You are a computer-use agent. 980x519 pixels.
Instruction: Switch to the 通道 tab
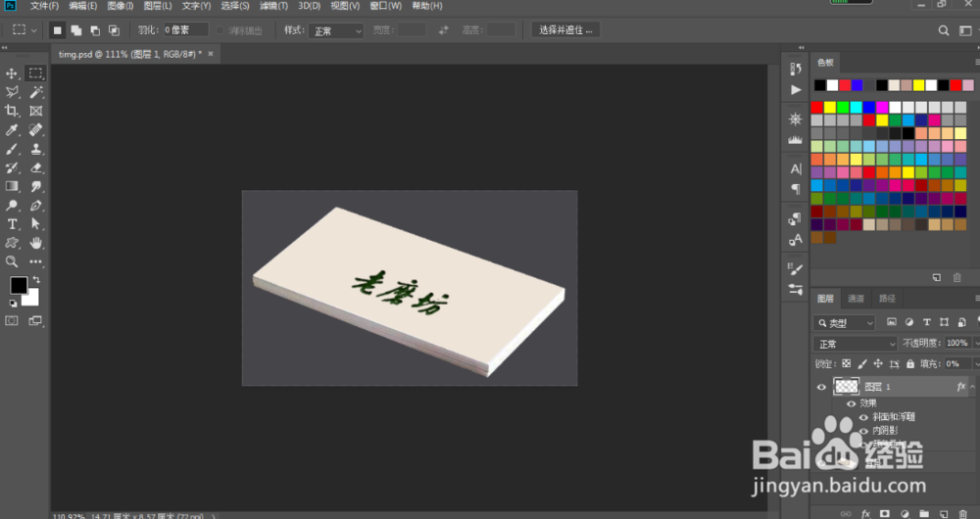(856, 299)
